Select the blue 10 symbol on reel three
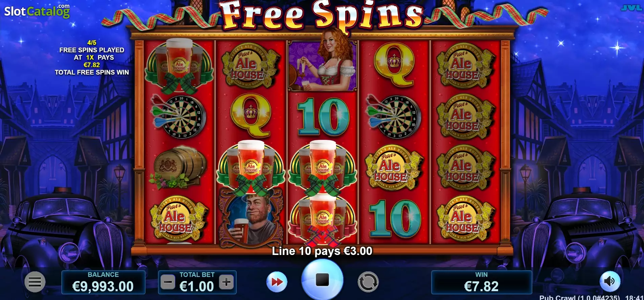 (x=323, y=117)
